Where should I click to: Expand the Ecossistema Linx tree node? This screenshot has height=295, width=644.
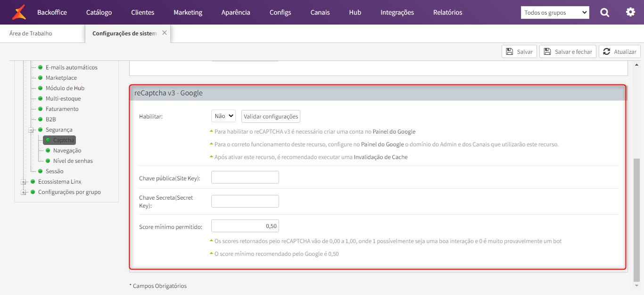click(24, 182)
